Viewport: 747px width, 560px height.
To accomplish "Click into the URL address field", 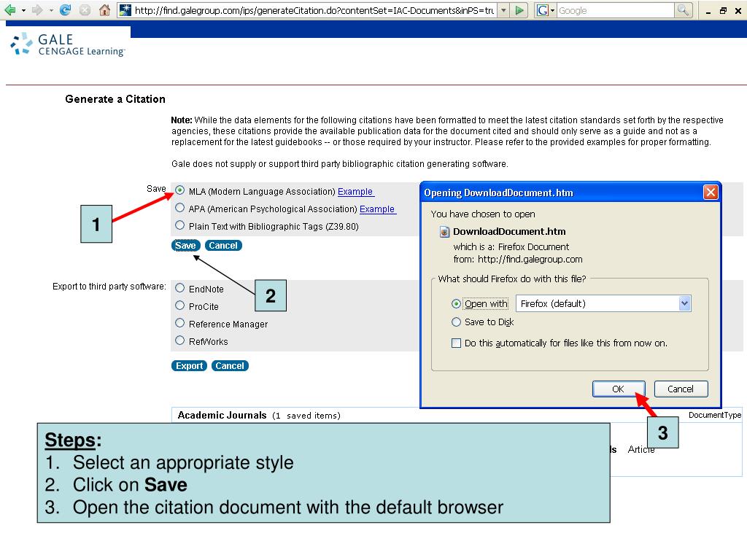I will [x=314, y=10].
